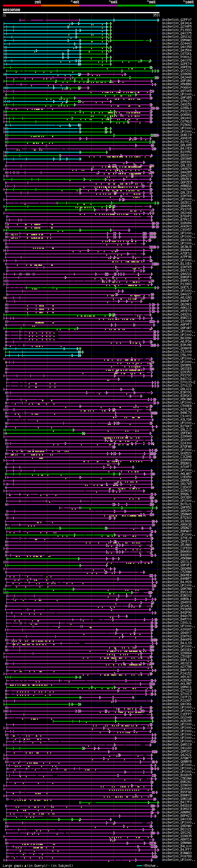197x868 pixels.
Task: Click the red 20% identity legend bar
Action: point(22,6)
